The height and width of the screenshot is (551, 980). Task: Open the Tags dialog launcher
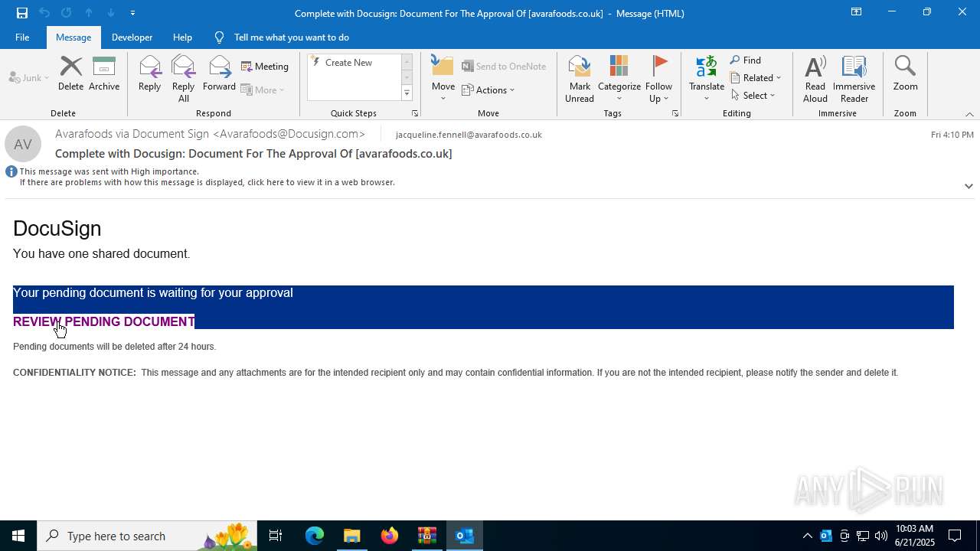tap(675, 113)
